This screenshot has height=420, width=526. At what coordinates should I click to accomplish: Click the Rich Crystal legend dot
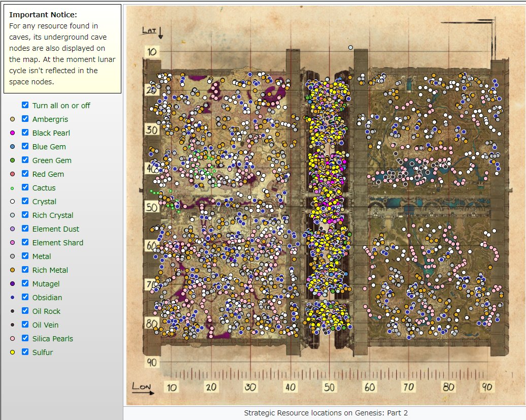(12, 215)
